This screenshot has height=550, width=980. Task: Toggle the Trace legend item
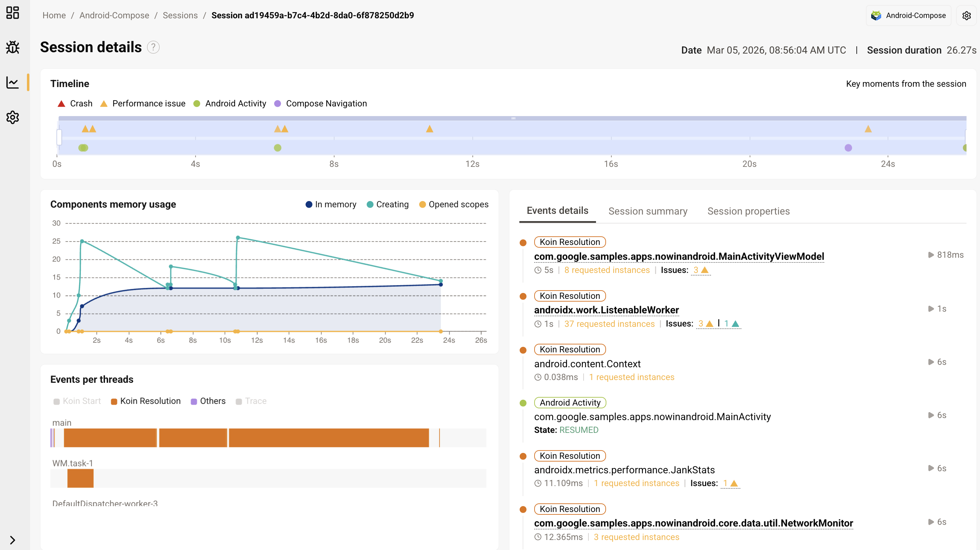(251, 401)
